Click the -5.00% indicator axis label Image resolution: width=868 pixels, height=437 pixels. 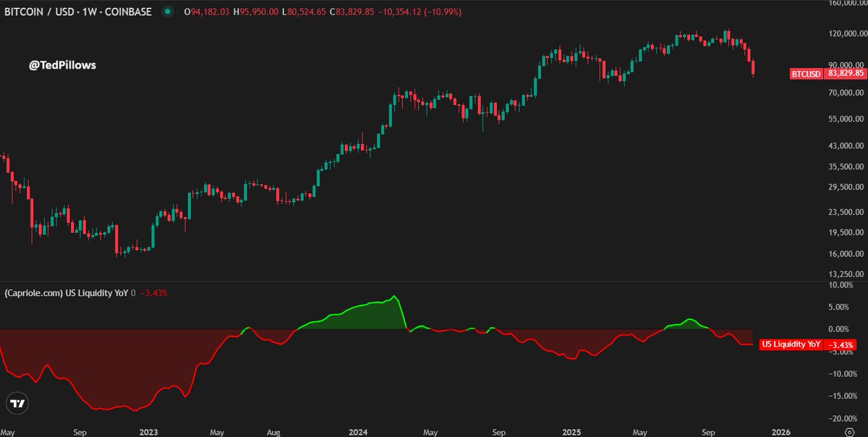(x=840, y=352)
